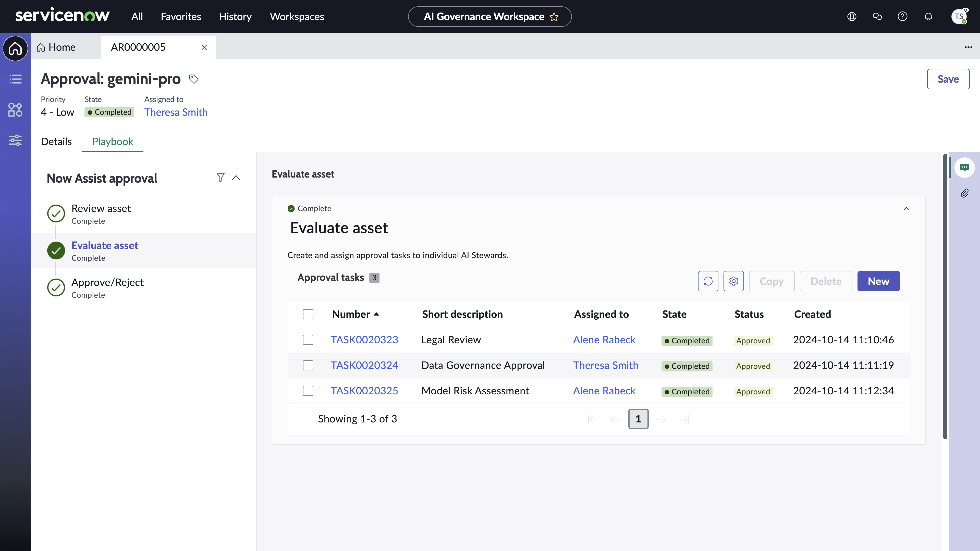The image size is (980, 551).
Task: Click the page 1 pagination button
Action: coord(638,419)
